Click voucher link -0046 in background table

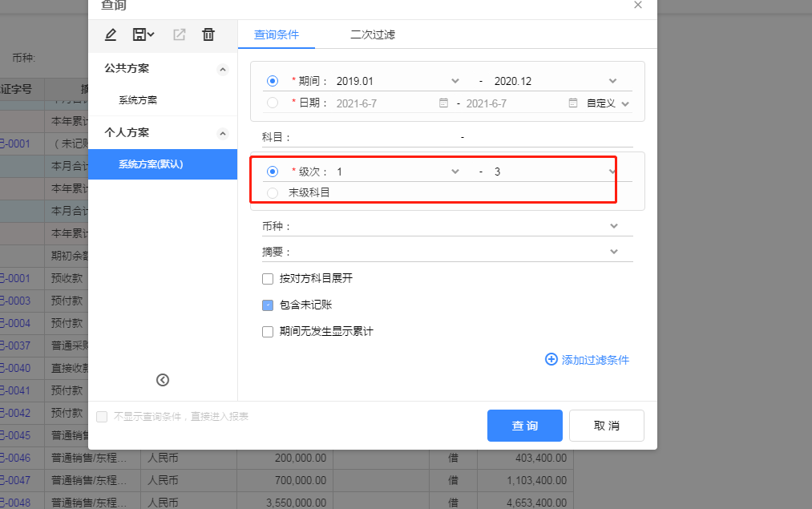pyautogui.click(x=15, y=458)
